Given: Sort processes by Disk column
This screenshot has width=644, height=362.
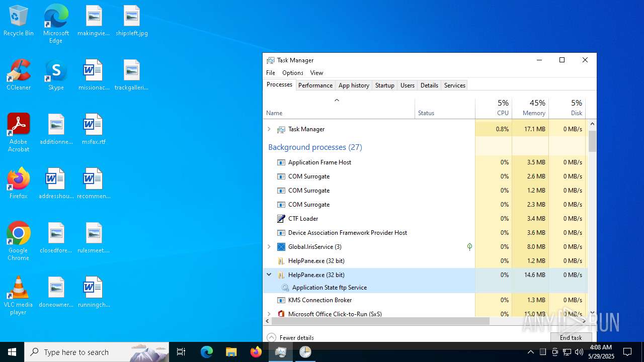Looking at the screenshot, I should coord(567,107).
